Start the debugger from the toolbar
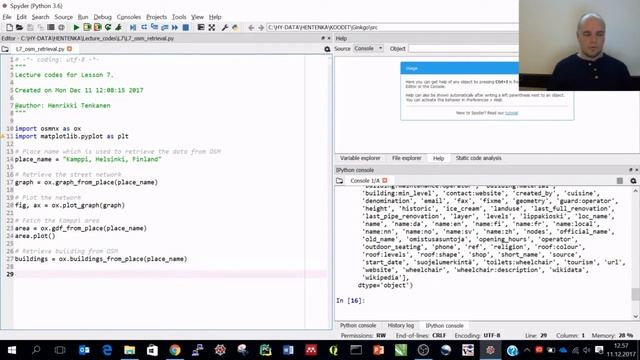 pyautogui.click(x=133, y=27)
